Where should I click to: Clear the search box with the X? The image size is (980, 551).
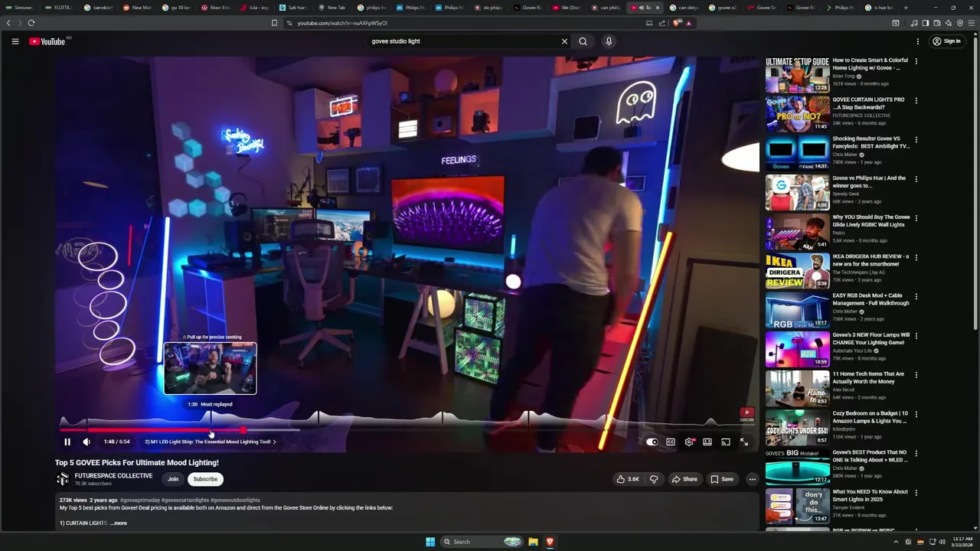pos(564,41)
